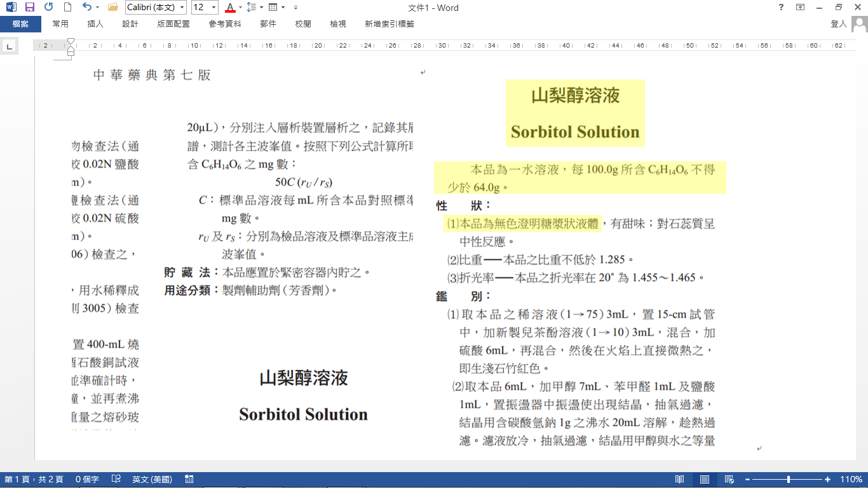Screen dimensions: 868x488
Task: Create a new blank document icon
Action: (67, 8)
